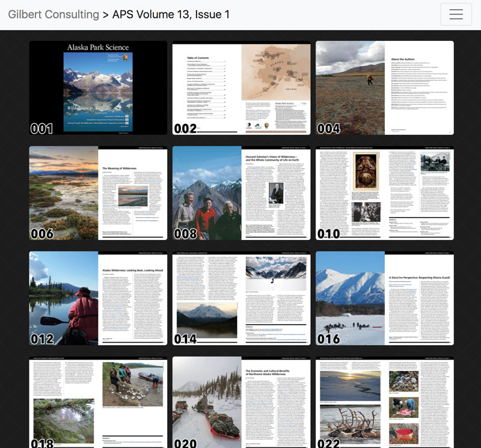
Task: Open the hamburger navigation menu
Action: tap(456, 14)
